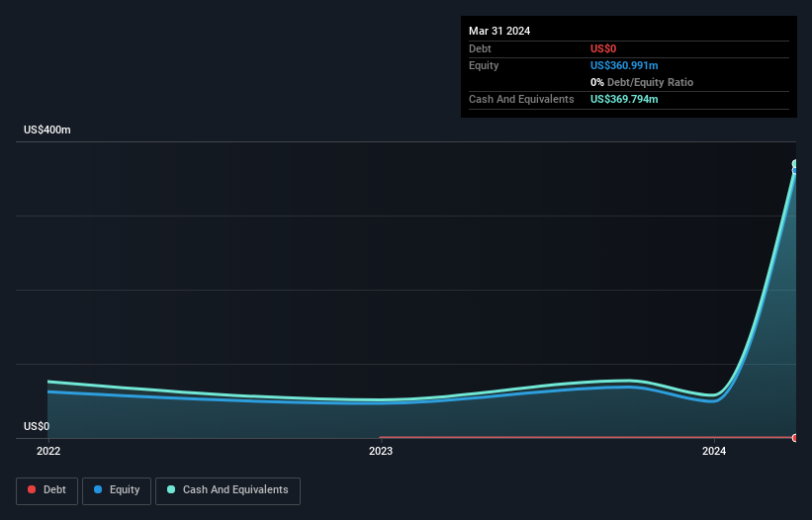Click Cash And Equivalents tooltip row label
Image resolution: width=812 pixels, height=520 pixels.
[521, 99]
